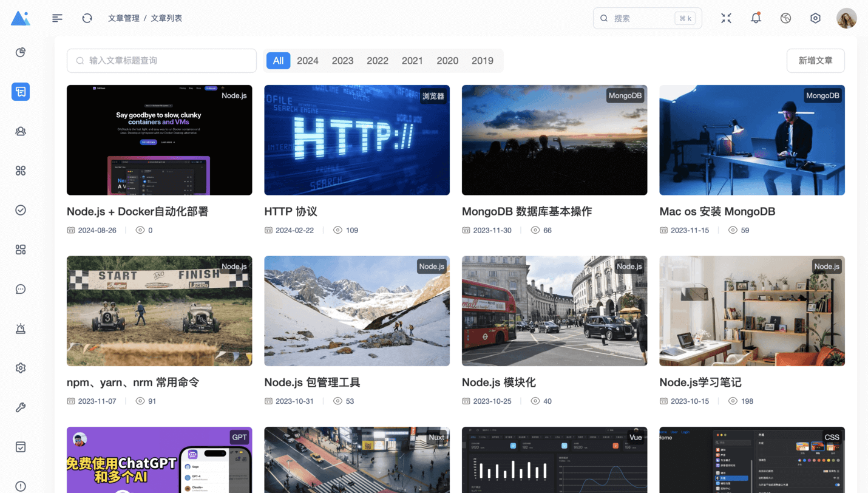Image resolution: width=868 pixels, height=493 pixels.
Task: Open the Node.js学习笔记 home office thumbnail
Action: [752, 311]
